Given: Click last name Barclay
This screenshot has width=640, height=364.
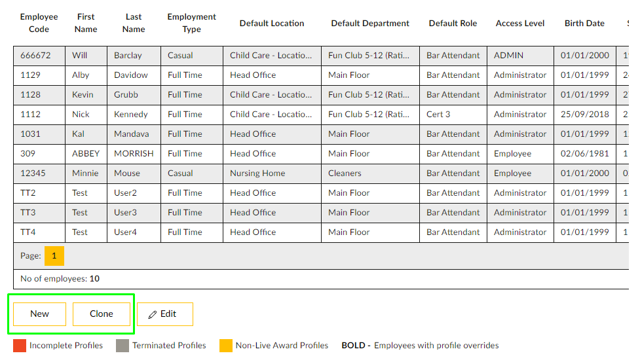Looking at the screenshot, I should point(128,56).
